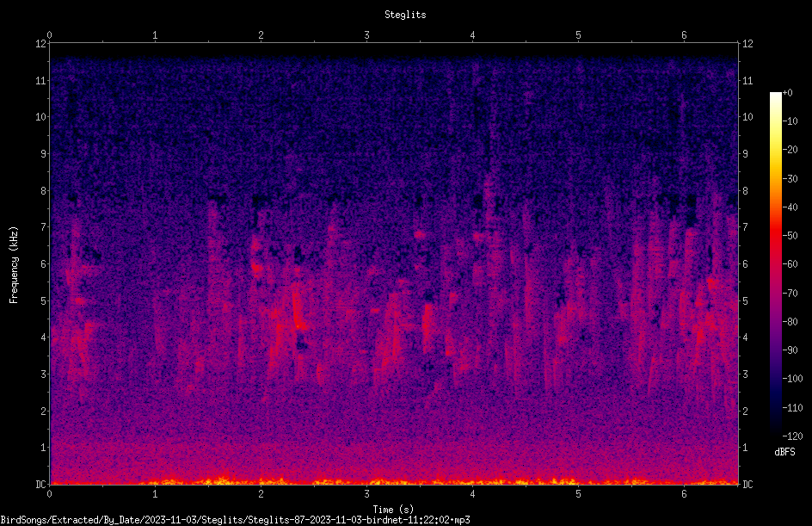
Task: Click the 6 second top time marker
Action: [684, 35]
